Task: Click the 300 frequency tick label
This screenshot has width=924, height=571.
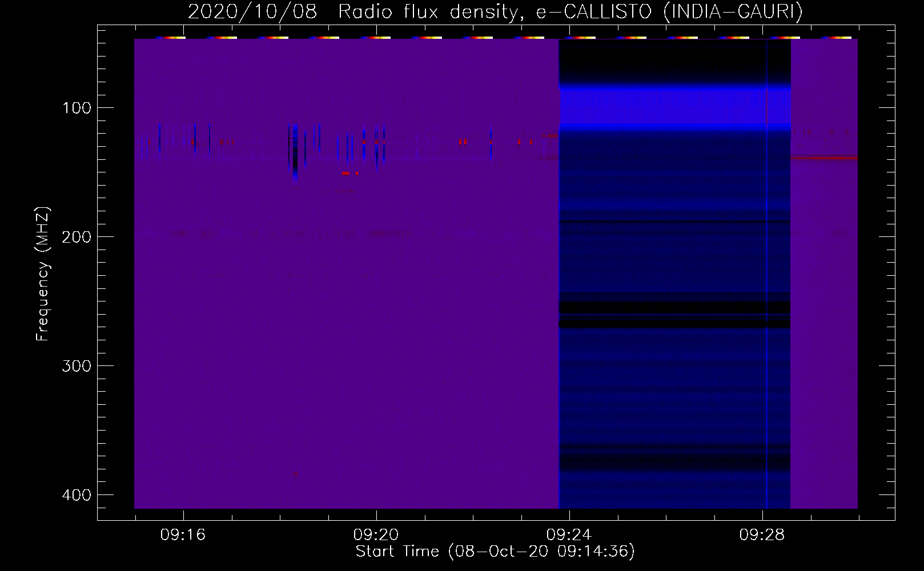Action: [77, 365]
